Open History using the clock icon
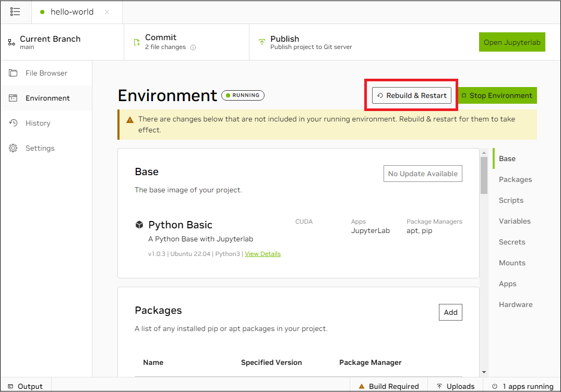The height and width of the screenshot is (392, 561). click(13, 123)
